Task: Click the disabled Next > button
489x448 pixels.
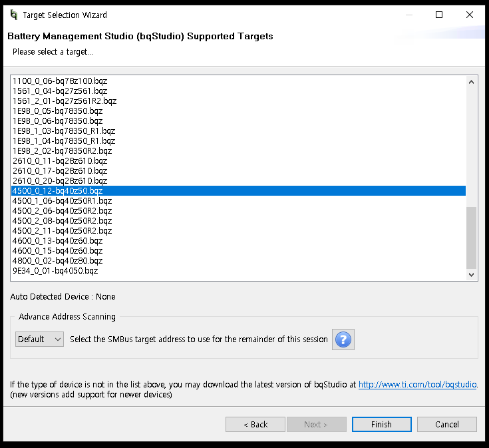Action: (x=317, y=424)
